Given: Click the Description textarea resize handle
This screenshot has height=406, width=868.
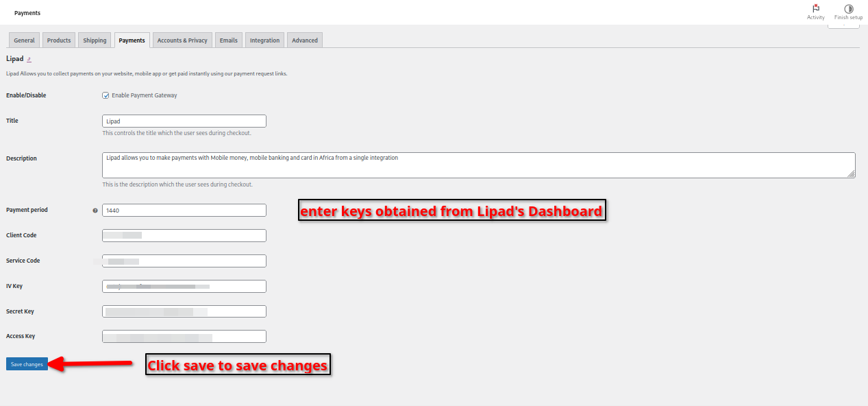Looking at the screenshot, I should [852, 174].
